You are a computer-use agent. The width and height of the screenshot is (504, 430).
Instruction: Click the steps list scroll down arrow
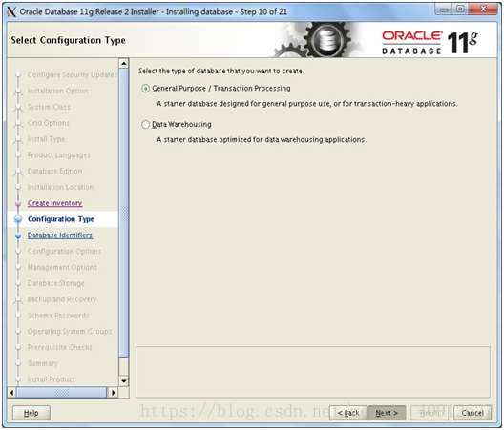point(124,381)
